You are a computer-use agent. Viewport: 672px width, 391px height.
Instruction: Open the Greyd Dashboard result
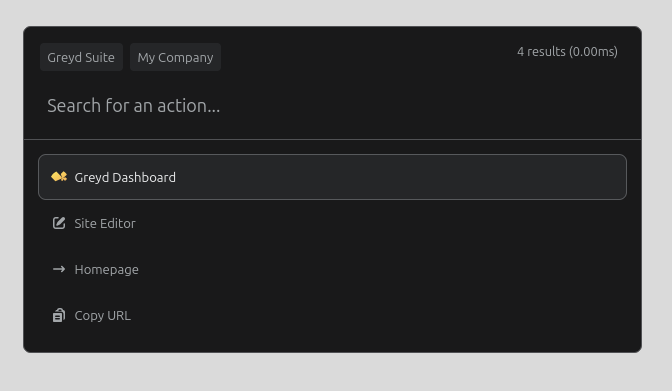click(x=332, y=177)
